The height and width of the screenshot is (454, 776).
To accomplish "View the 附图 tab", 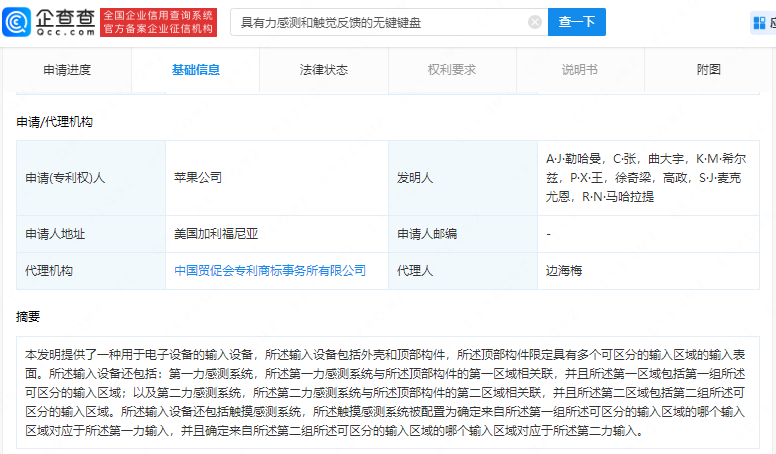I will tap(708, 70).
